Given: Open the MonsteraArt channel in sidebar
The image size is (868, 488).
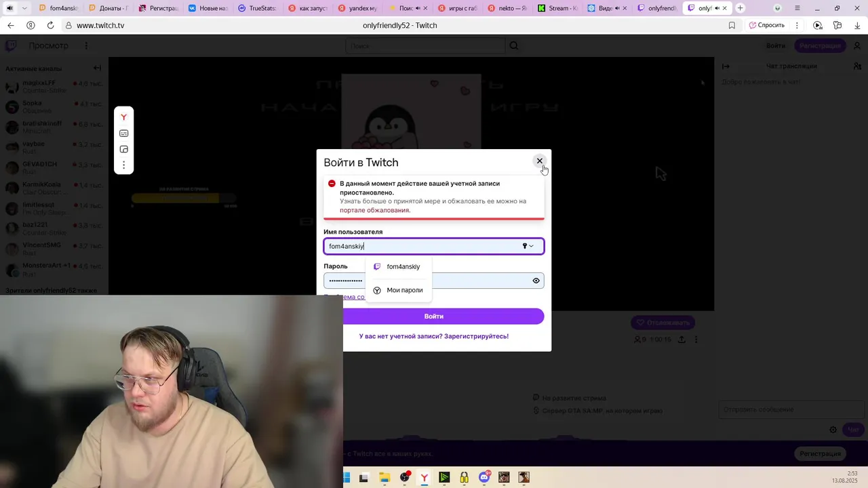Looking at the screenshot, I should tap(53, 269).
